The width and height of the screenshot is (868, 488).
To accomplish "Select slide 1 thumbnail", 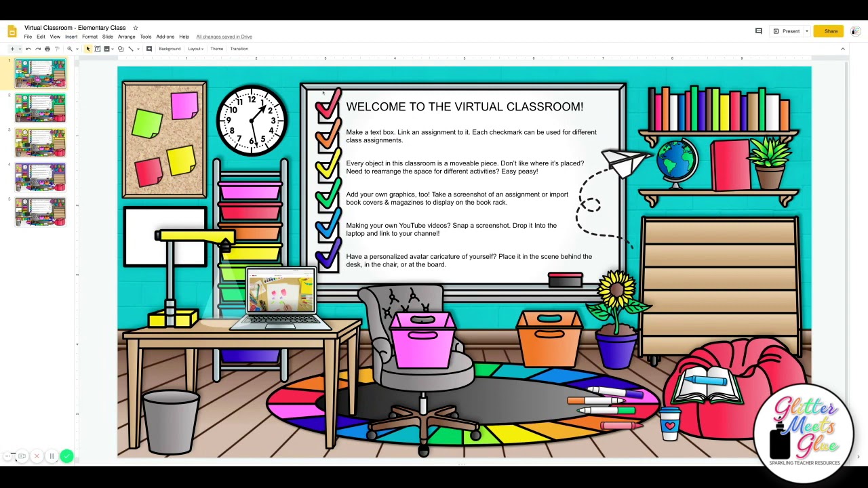I will (x=41, y=73).
